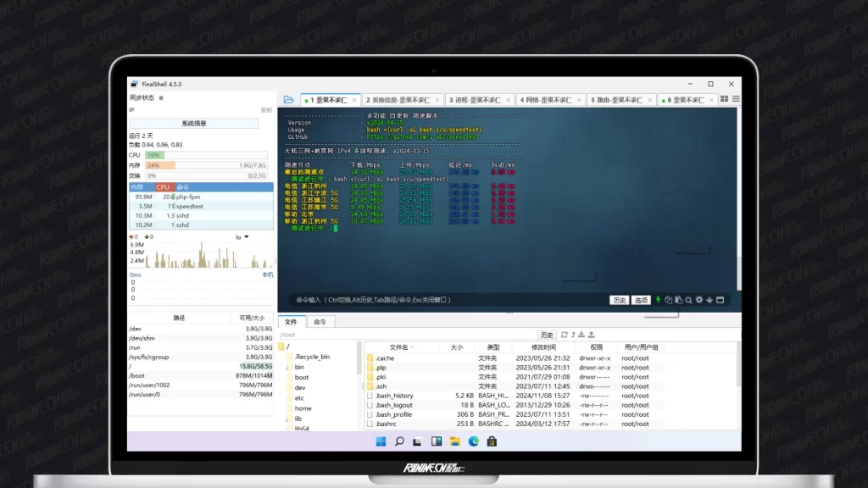Image resolution: width=868 pixels, height=488 pixels.
Task: Switch to grid layout view icon
Action: (725, 99)
